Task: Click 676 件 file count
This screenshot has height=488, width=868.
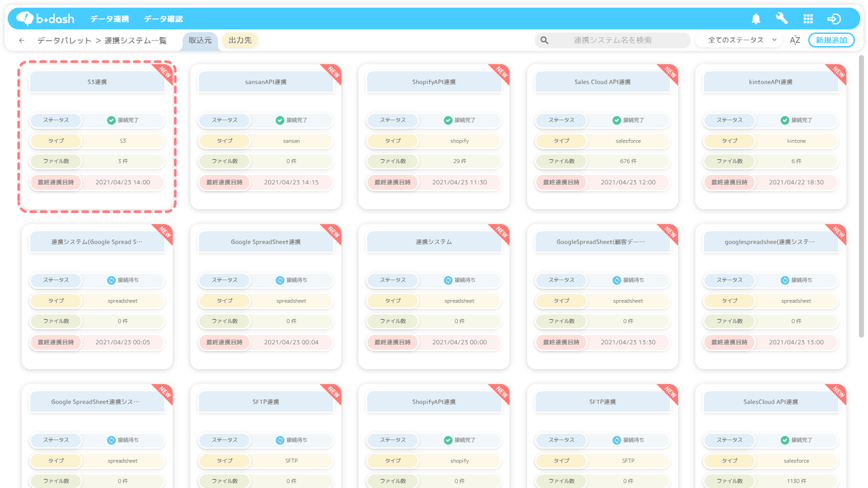Action: 628,161
